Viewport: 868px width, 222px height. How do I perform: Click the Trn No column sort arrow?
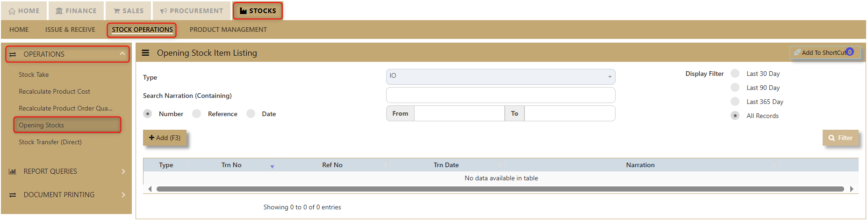coord(272,166)
